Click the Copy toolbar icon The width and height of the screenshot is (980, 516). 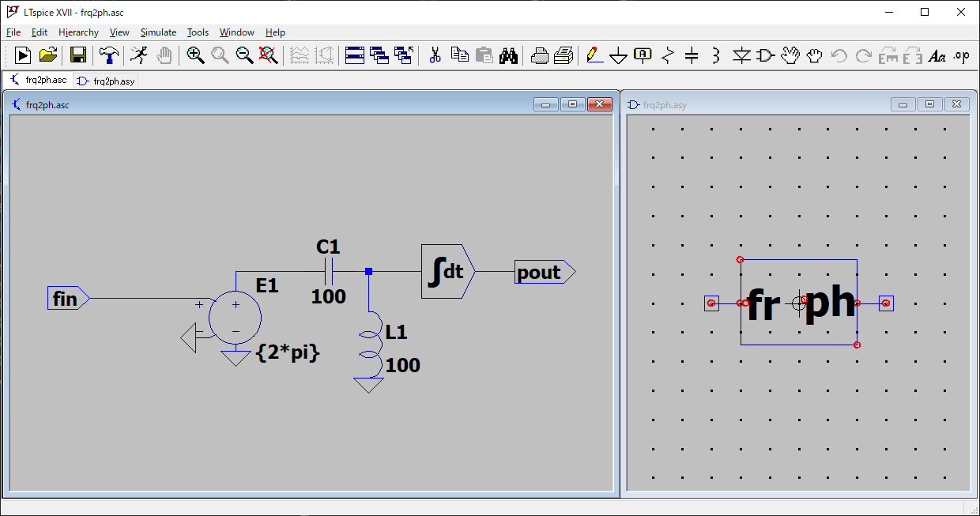[x=459, y=55]
